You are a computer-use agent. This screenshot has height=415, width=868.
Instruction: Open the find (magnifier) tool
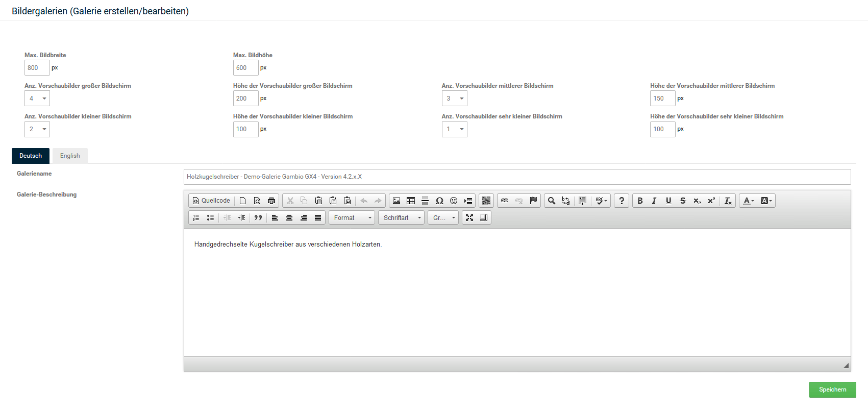(x=552, y=201)
